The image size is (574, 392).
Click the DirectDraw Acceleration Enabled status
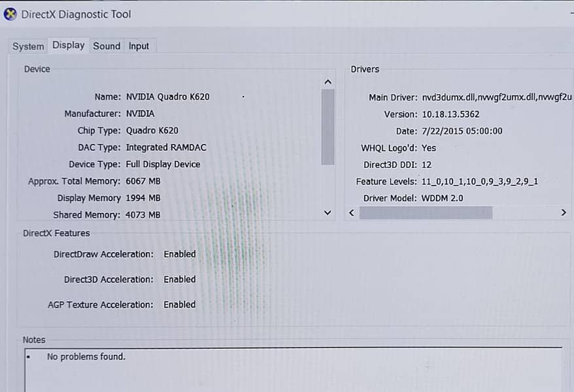pyautogui.click(x=179, y=254)
